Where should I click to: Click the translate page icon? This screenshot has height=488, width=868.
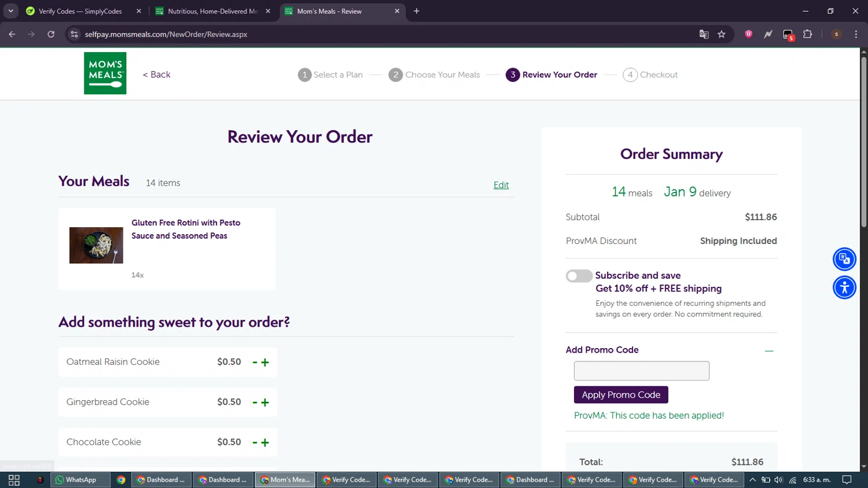[704, 34]
